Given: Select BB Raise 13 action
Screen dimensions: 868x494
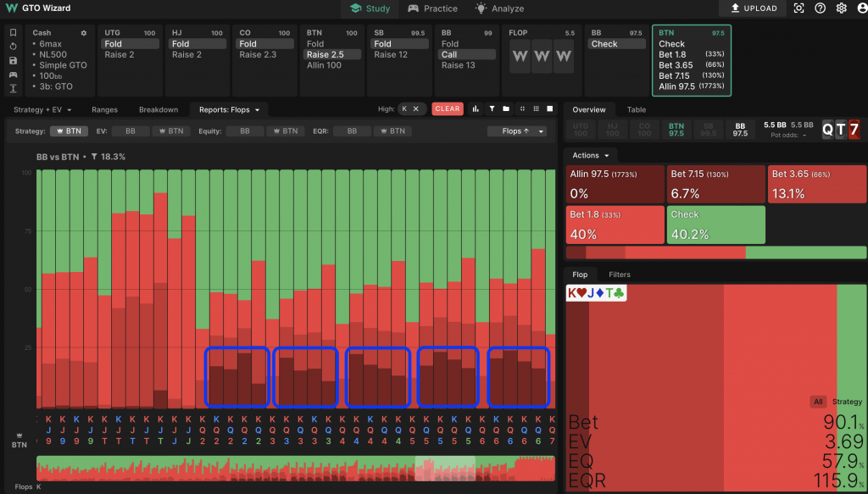Looking at the screenshot, I should 468,65.
